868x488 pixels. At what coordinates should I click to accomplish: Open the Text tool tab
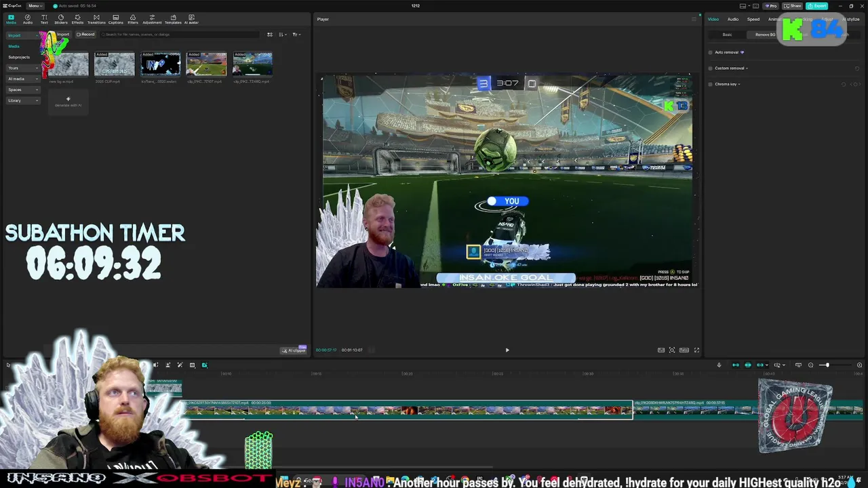point(44,19)
